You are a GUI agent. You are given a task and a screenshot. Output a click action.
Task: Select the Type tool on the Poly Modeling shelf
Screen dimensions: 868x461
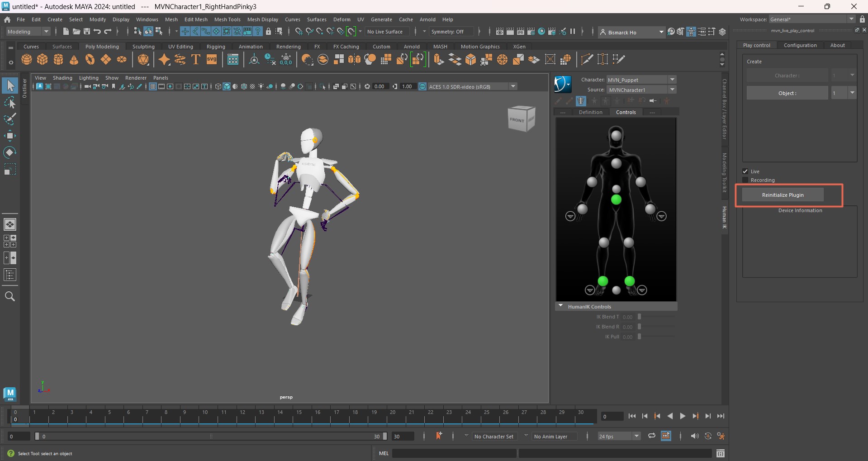pos(196,59)
